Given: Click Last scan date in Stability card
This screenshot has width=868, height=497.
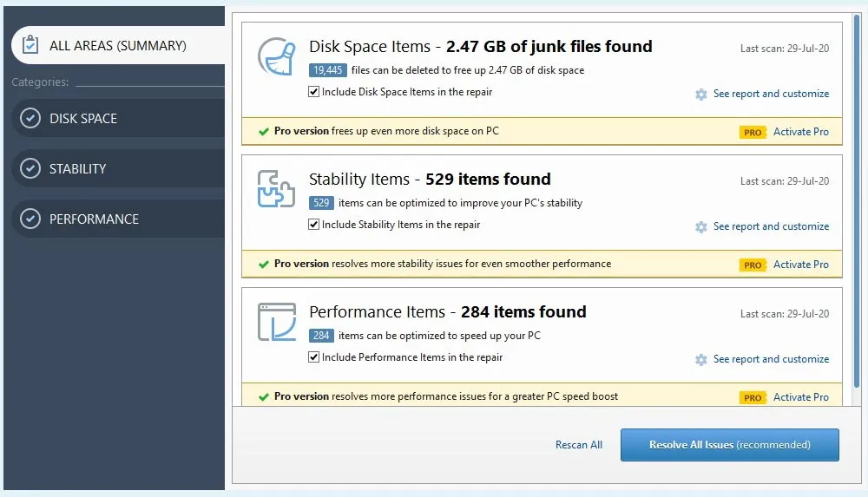Looking at the screenshot, I should pyautogui.click(x=785, y=181).
